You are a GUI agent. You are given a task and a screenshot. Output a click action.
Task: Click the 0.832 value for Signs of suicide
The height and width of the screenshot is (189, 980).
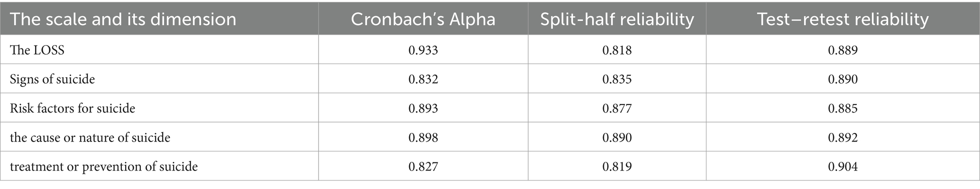pyautogui.click(x=423, y=79)
